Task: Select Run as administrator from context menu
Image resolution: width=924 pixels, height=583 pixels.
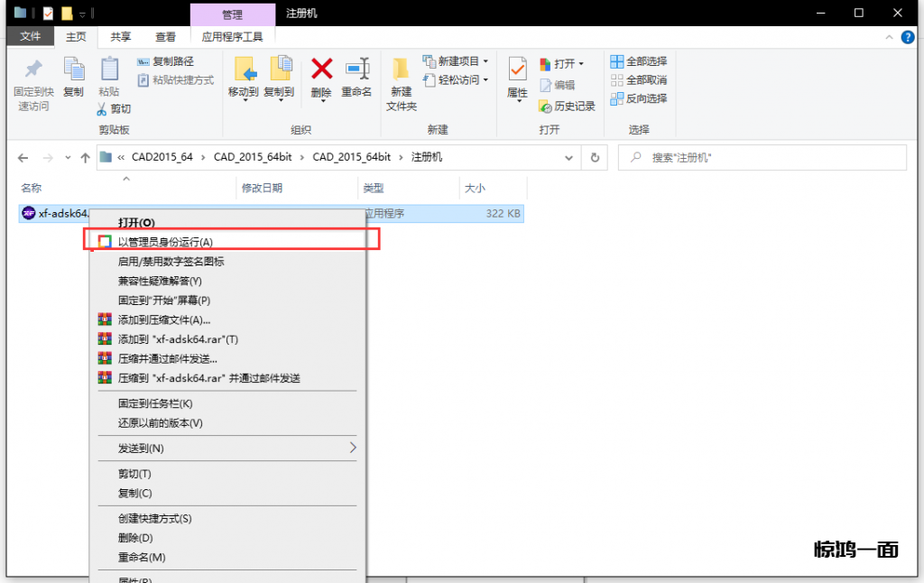Action: point(165,242)
